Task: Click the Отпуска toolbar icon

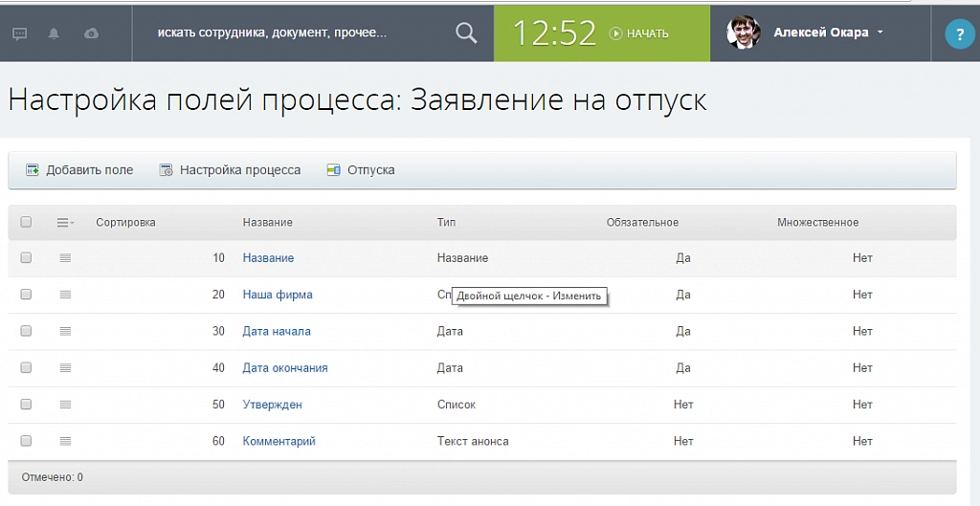Action: [334, 170]
